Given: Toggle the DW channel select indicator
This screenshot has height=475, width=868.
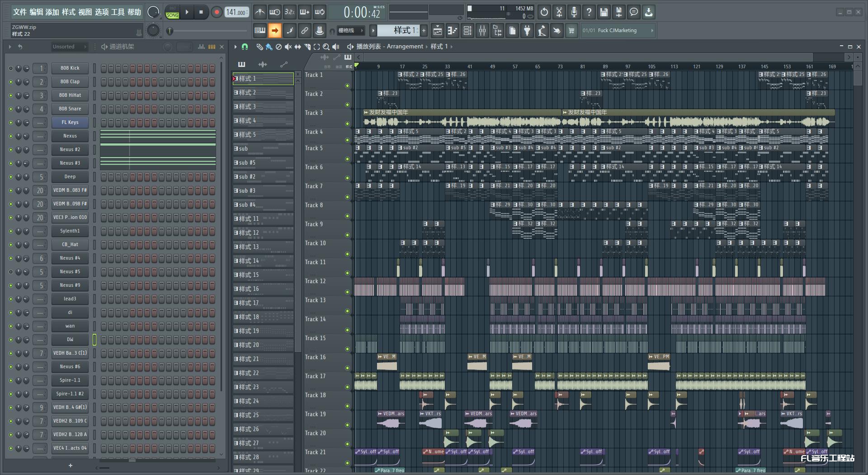Looking at the screenshot, I should (x=94, y=340).
